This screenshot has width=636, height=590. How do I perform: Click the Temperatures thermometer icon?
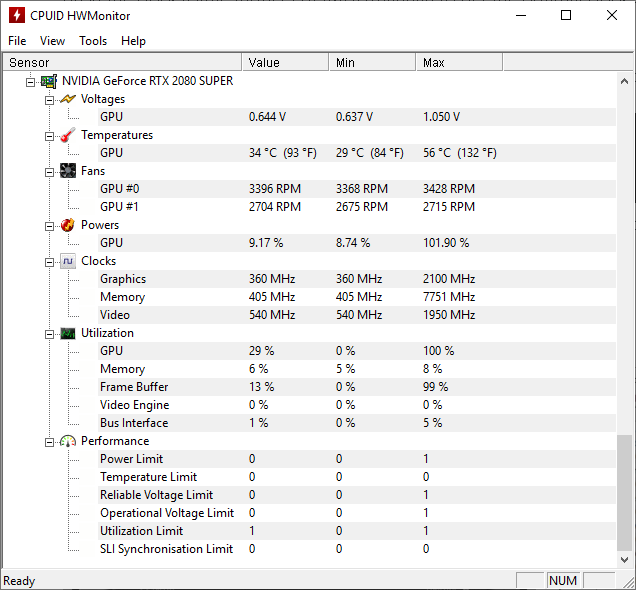pyautogui.click(x=68, y=135)
